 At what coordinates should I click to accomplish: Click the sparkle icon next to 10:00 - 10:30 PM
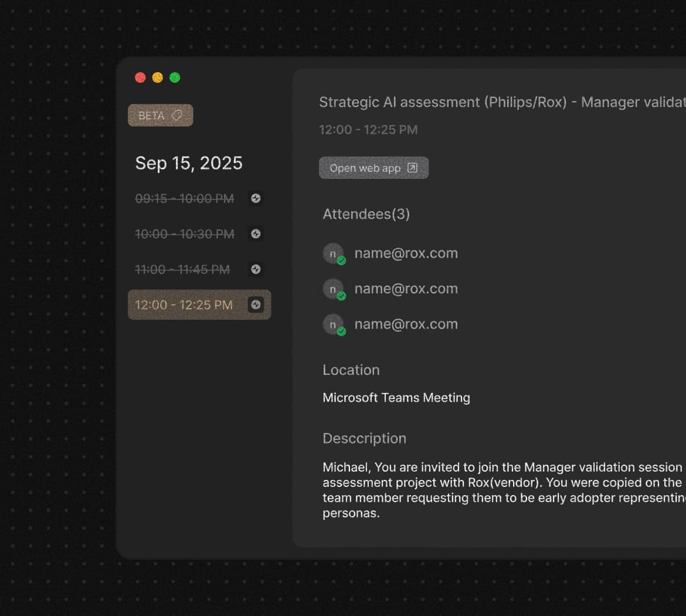(x=256, y=233)
